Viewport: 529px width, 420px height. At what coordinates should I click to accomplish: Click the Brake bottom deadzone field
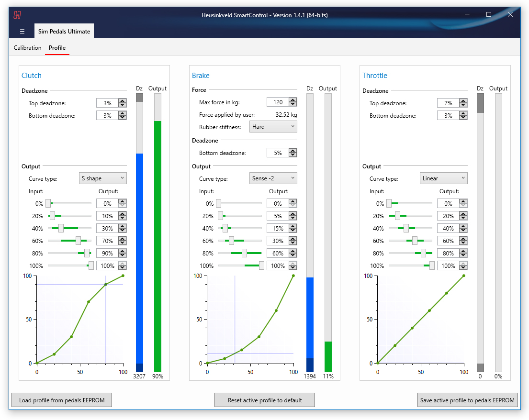click(278, 153)
